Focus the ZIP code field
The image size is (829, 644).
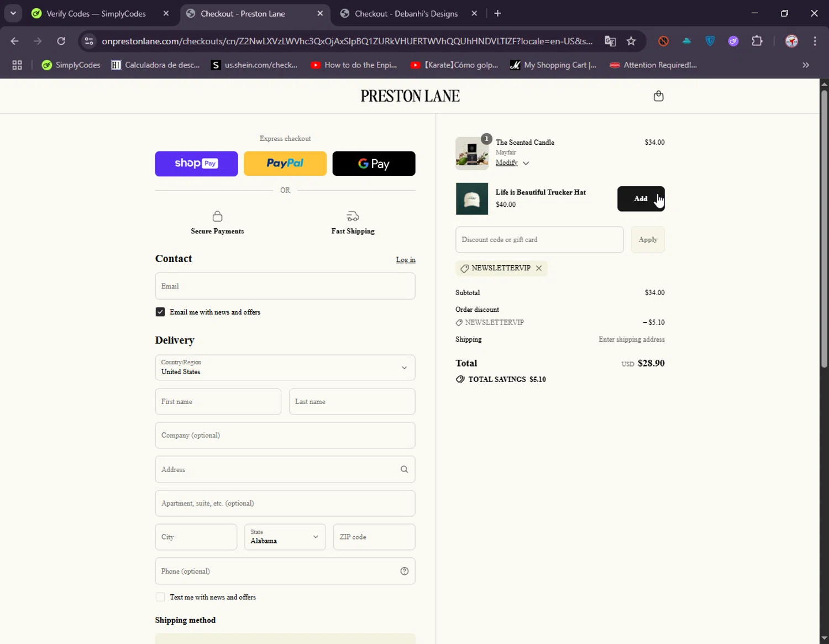coord(374,537)
